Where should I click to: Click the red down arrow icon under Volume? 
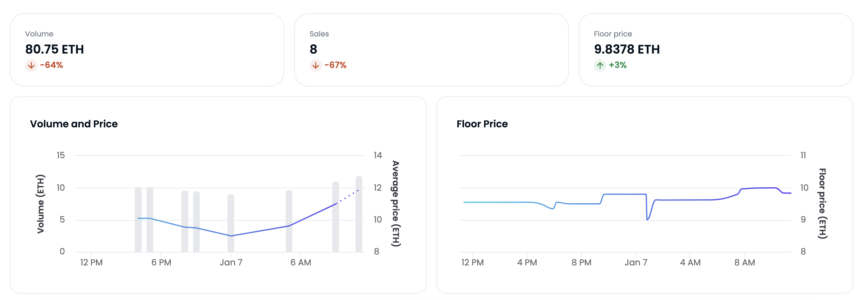coord(31,65)
